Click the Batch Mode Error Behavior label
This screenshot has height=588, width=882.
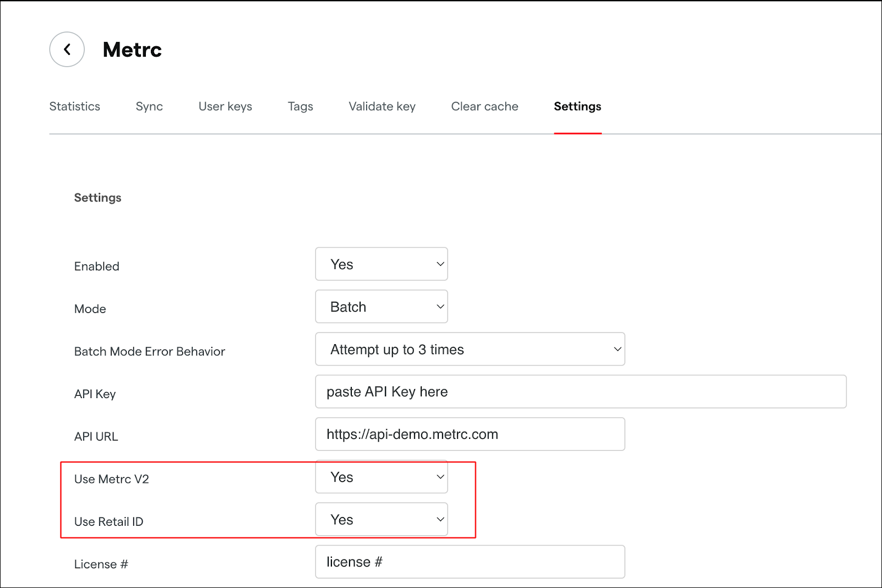(150, 351)
